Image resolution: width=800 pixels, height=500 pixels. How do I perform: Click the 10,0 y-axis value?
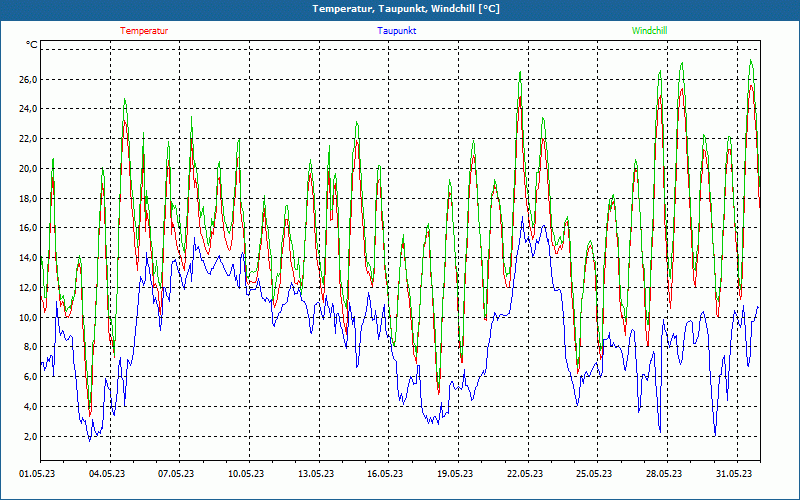point(28,317)
